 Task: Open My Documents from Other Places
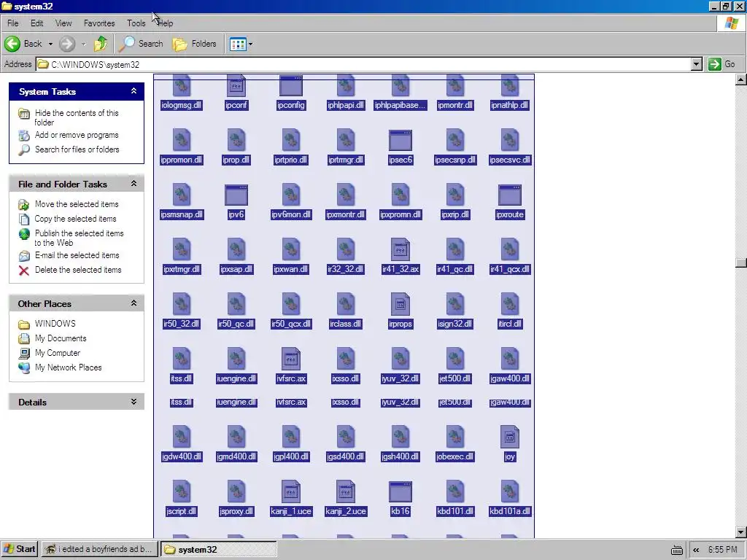[61, 338]
